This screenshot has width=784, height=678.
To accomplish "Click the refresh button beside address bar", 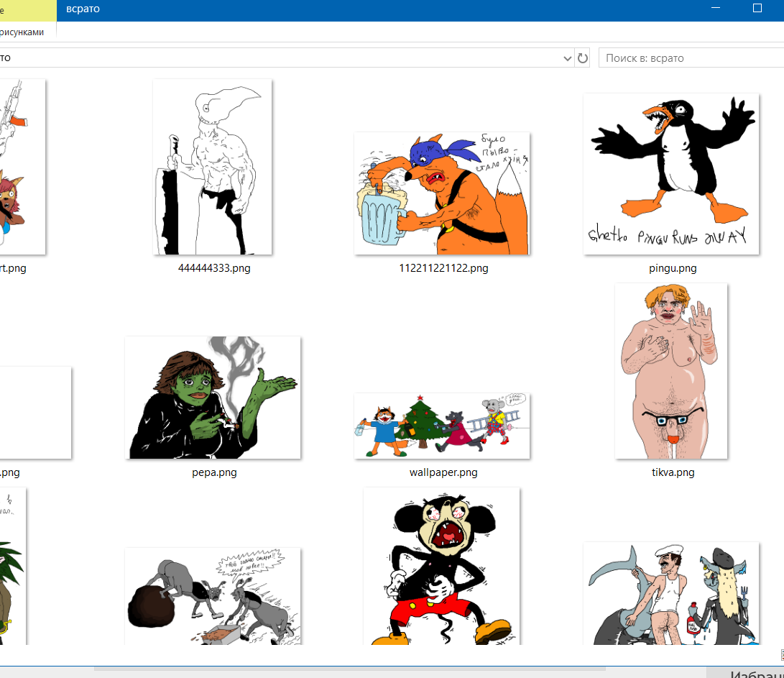I will coord(583,58).
